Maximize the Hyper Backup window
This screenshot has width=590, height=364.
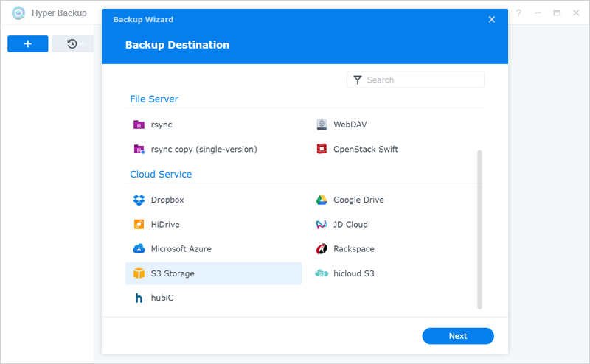click(x=557, y=13)
